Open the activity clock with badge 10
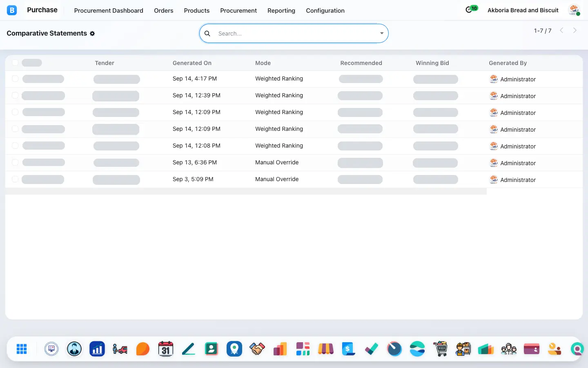This screenshot has width=588, height=368. (x=471, y=9)
